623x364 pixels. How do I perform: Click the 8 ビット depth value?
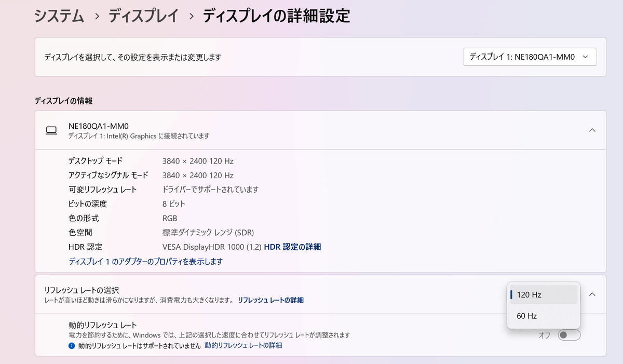(174, 204)
